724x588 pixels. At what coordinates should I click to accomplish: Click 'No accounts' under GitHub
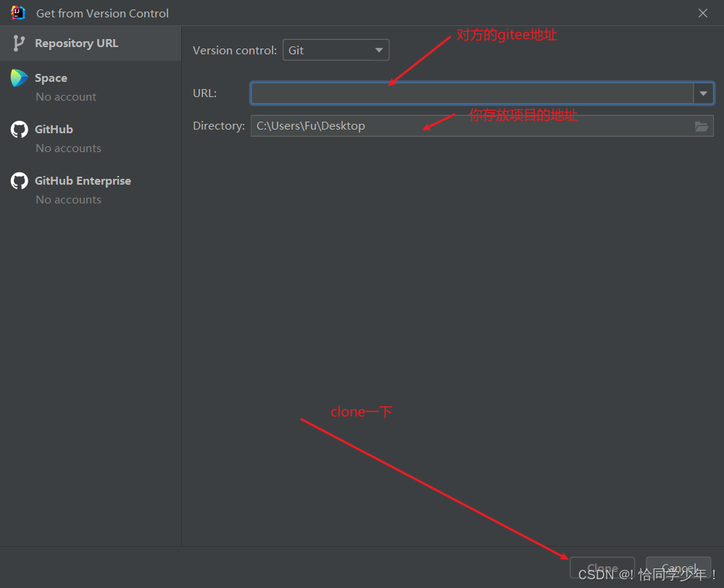[x=68, y=148]
